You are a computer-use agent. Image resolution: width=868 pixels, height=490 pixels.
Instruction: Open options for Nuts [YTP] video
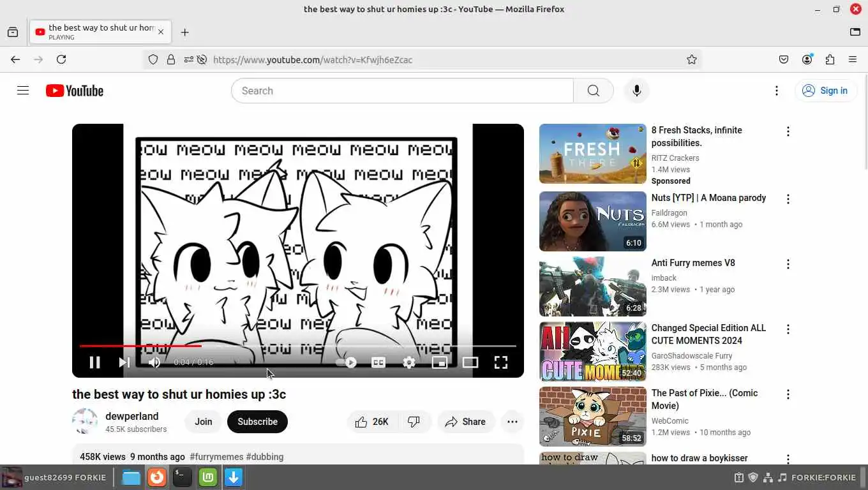(788, 199)
